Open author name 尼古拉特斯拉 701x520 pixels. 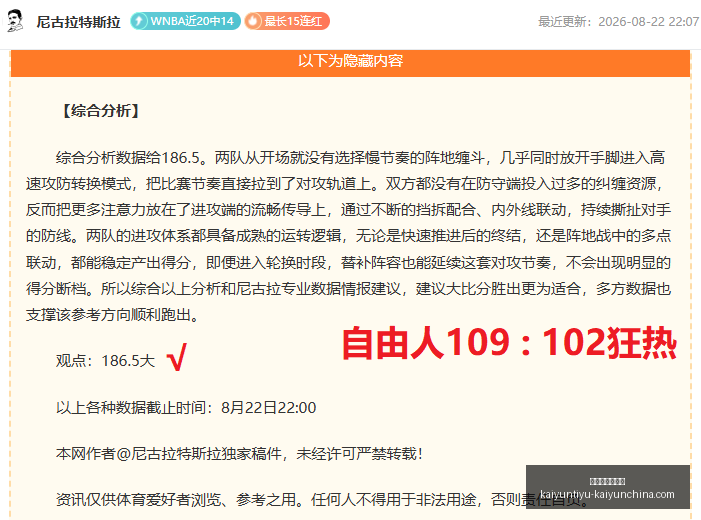(x=78, y=21)
